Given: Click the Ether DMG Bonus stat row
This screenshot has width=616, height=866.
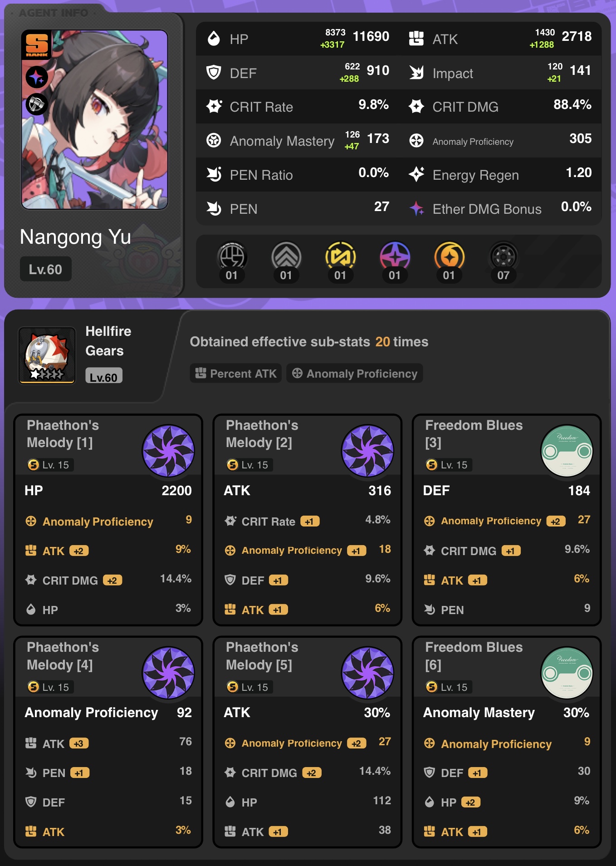Looking at the screenshot, I should pyautogui.click(x=500, y=209).
